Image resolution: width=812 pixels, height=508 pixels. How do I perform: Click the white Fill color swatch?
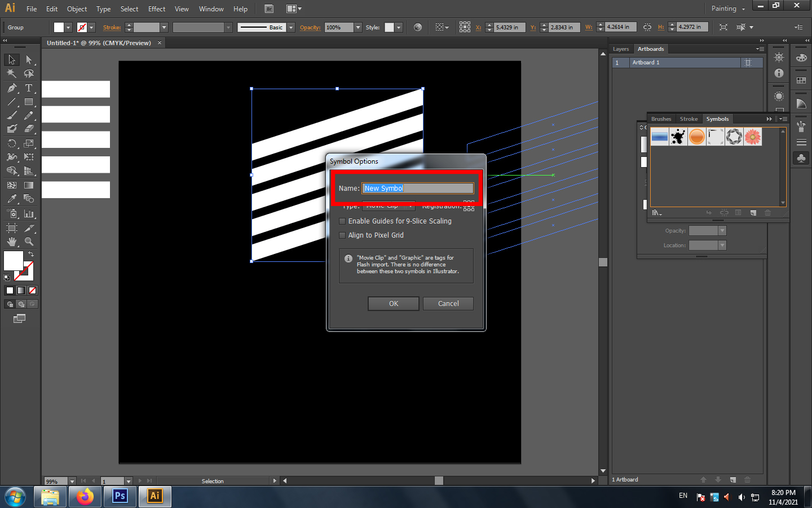pos(13,261)
